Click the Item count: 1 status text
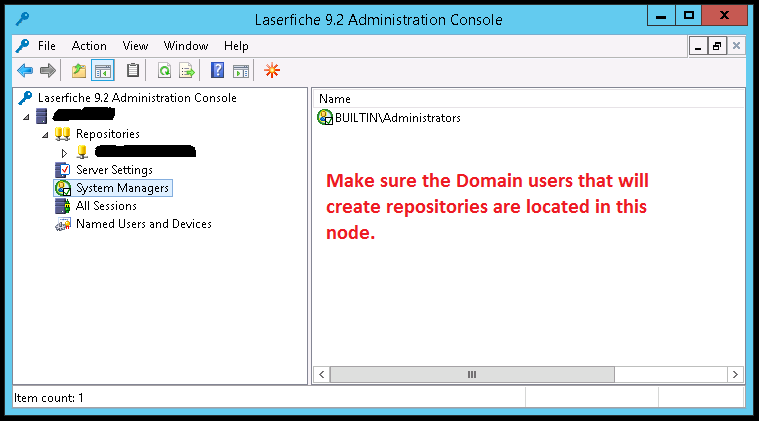Viewport: 759px width, 421px height. [48, 398]
